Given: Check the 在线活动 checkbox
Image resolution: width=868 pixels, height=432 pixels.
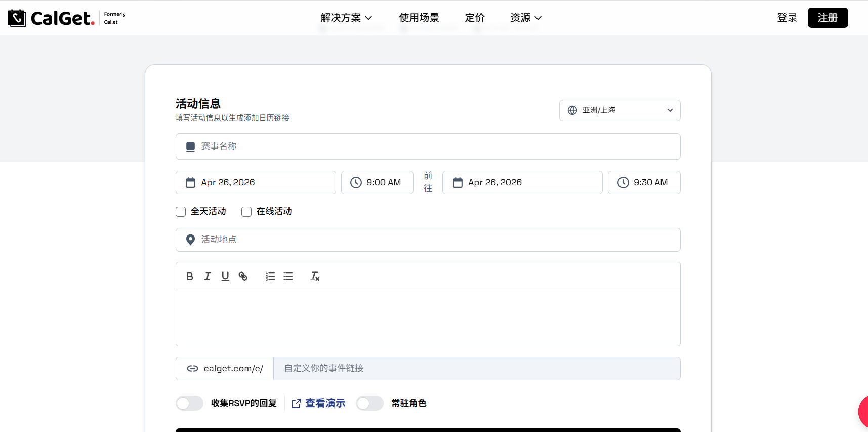Looking at the screenshot, I should [x=246, y=212].
